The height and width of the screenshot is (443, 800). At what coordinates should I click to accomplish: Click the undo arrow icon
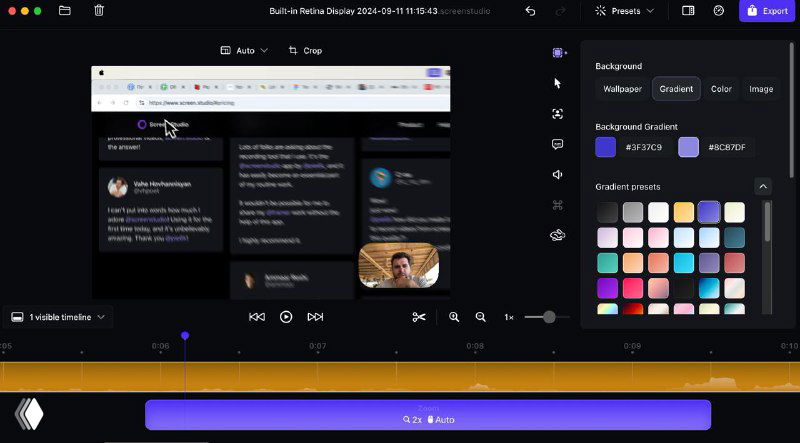click(x=530, y=11)
